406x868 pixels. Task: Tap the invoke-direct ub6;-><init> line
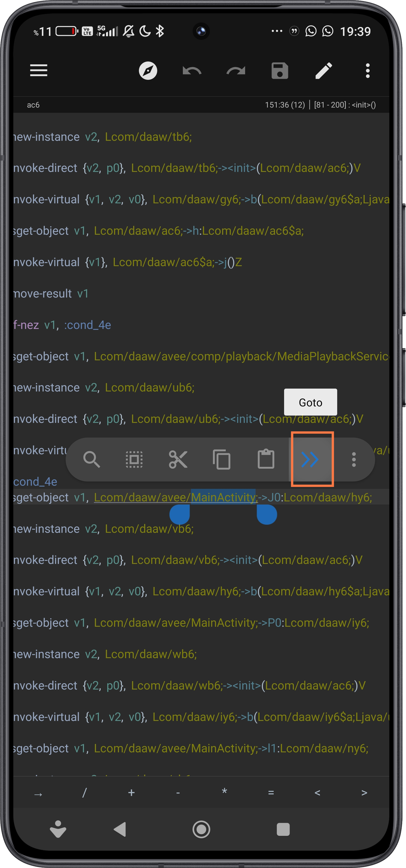tap(188, 419)
